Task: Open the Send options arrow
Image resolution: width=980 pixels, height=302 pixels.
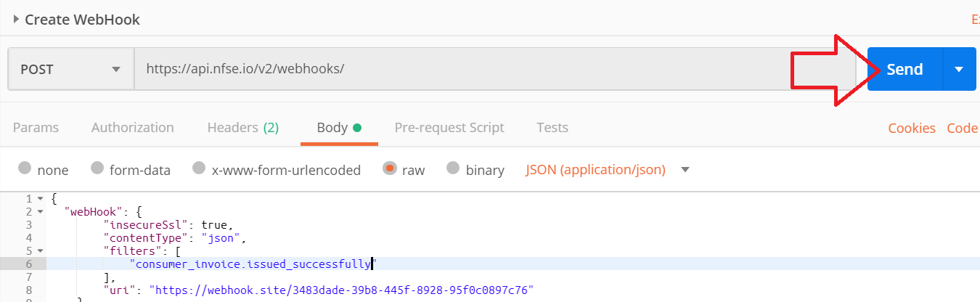Action: 959,70
